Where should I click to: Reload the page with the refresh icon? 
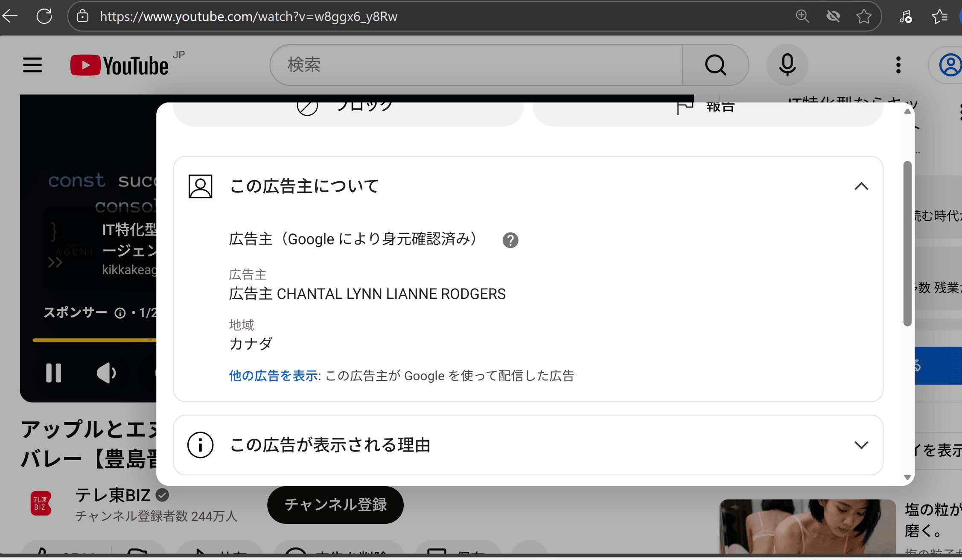pos(44,16)
